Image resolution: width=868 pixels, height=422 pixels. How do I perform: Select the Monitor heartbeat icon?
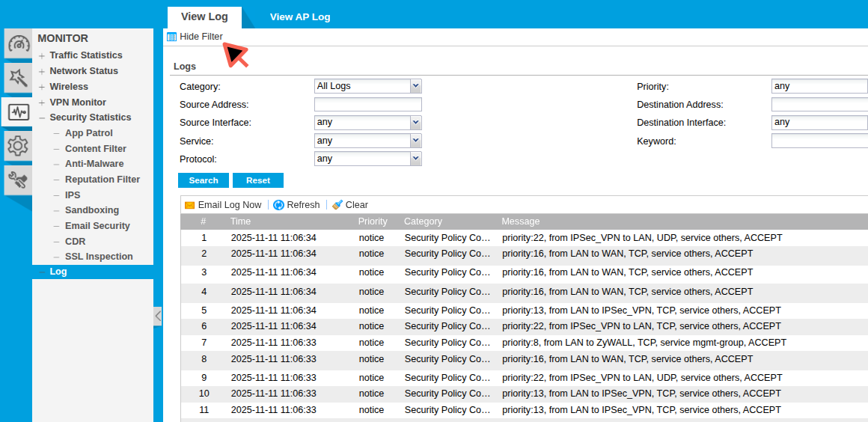pyautogui.click(x=18, y=112)
